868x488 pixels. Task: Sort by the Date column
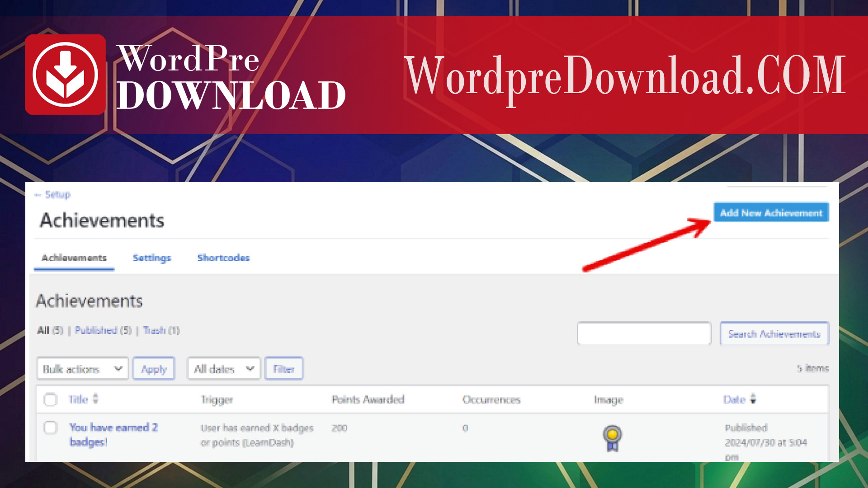734,399
